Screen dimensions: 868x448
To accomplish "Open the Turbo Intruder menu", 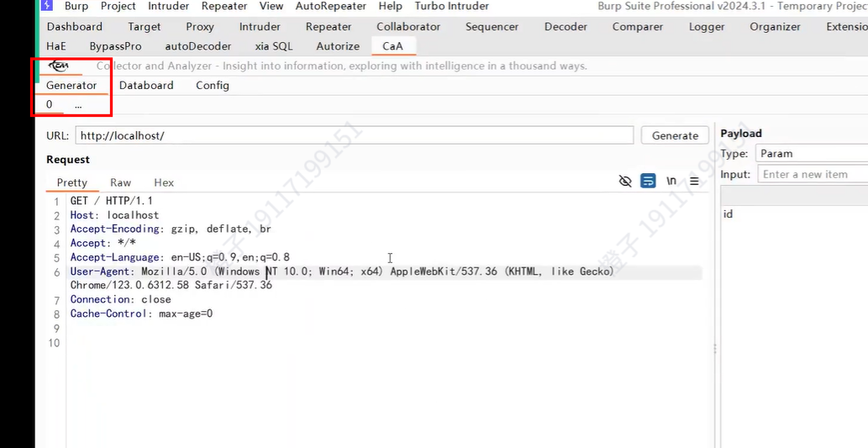I will 452,6.
